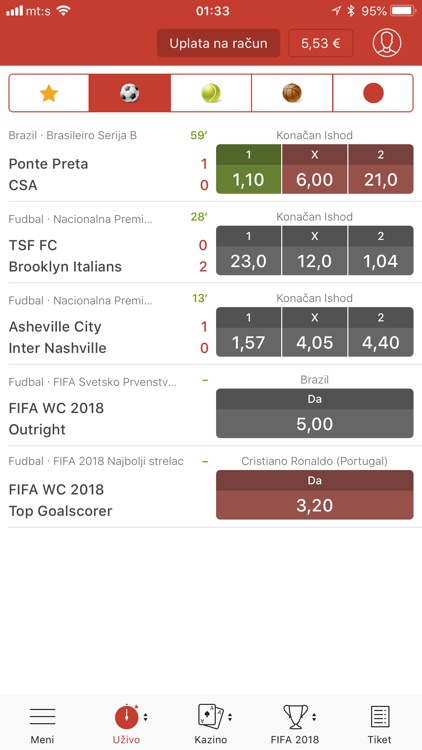Viewport: 422px width, 750px height.
Task: Open Kazino playing cards icon
Action: (211, 717)
